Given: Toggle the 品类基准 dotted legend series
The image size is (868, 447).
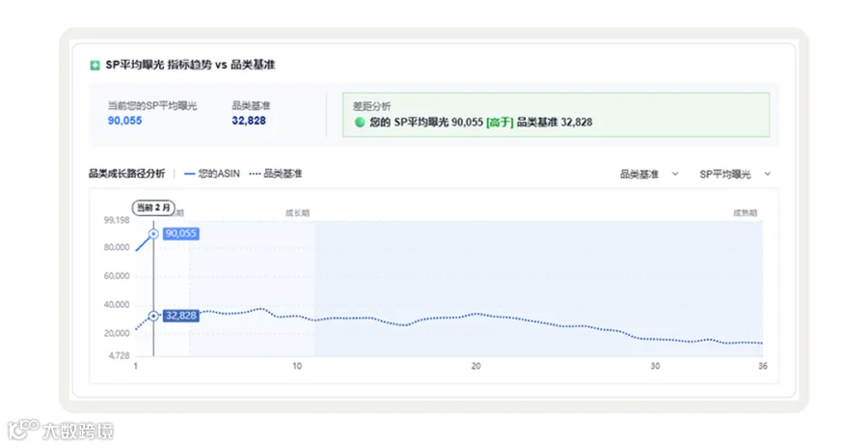Looking at the screenshot, I should tap(276, 174).
